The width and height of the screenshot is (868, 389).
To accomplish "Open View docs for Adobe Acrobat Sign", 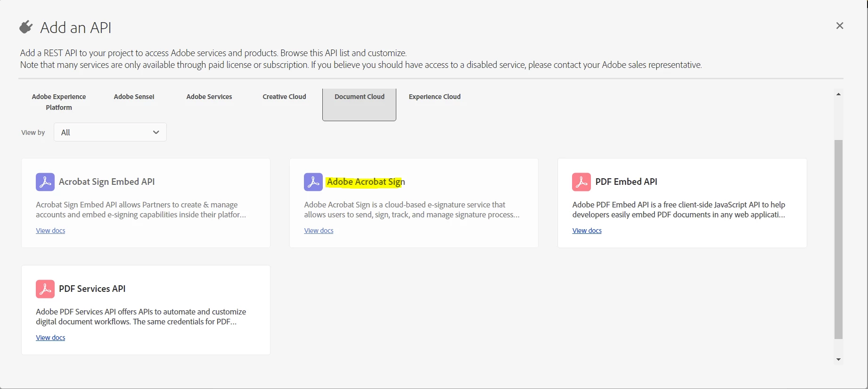I will (x=319, y=231).
